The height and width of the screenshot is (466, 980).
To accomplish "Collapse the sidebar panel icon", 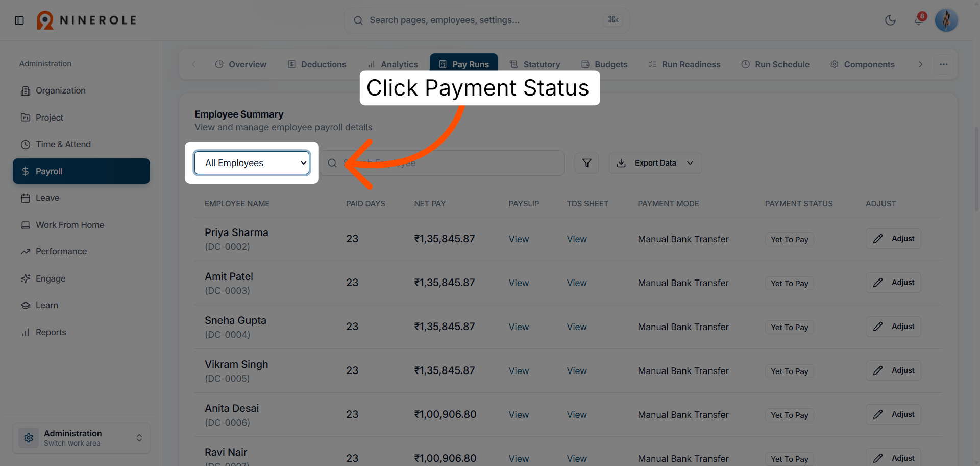I will [19, 20].
